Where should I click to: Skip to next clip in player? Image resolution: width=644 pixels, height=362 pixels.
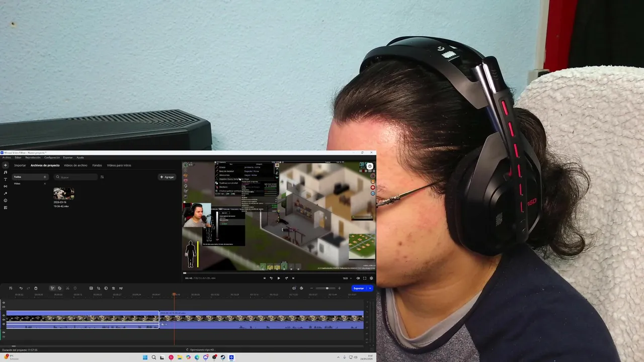tap(293, 278)
